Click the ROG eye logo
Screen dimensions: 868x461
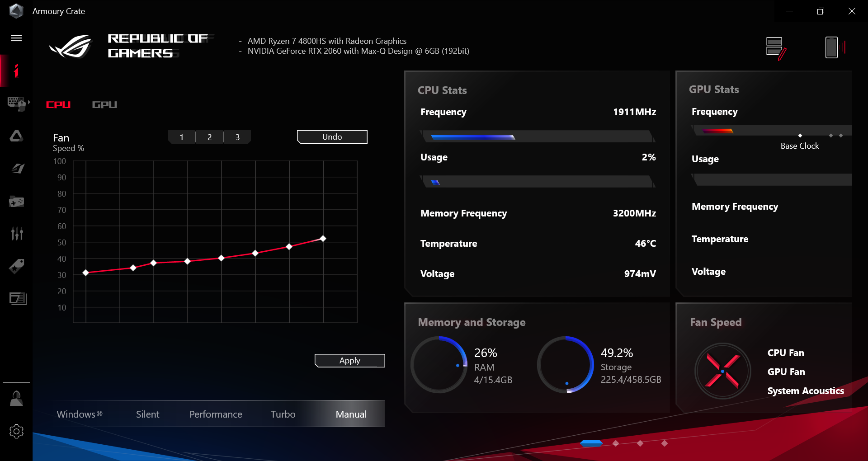[71, 46]
